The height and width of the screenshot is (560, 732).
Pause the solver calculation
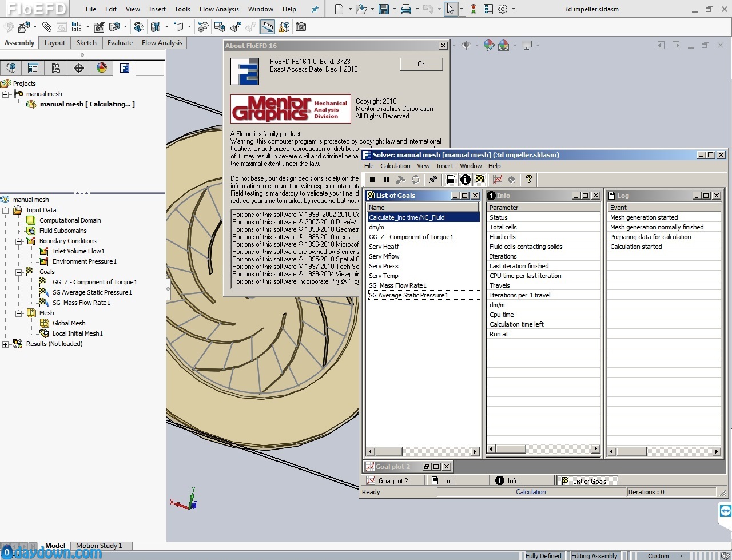(x=386, y=180)
